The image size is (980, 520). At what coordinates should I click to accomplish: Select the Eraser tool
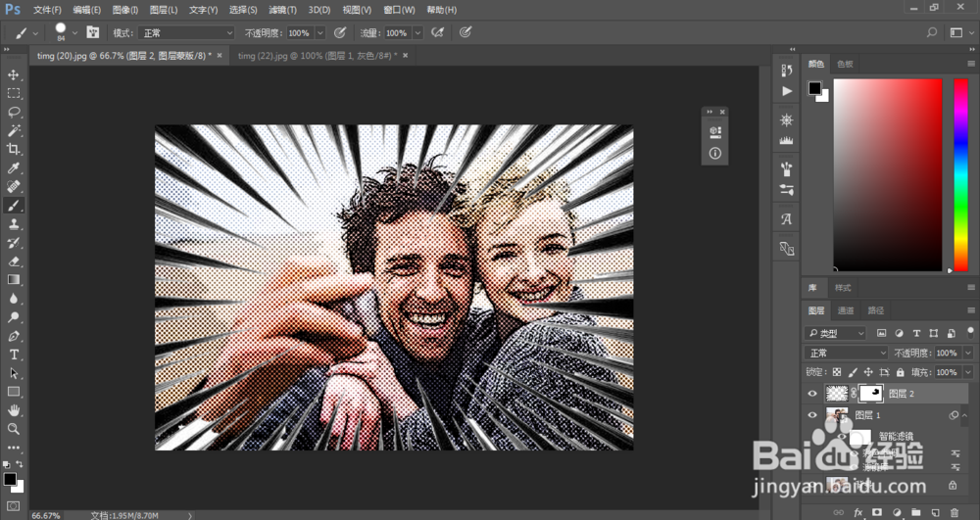[13, 260]
